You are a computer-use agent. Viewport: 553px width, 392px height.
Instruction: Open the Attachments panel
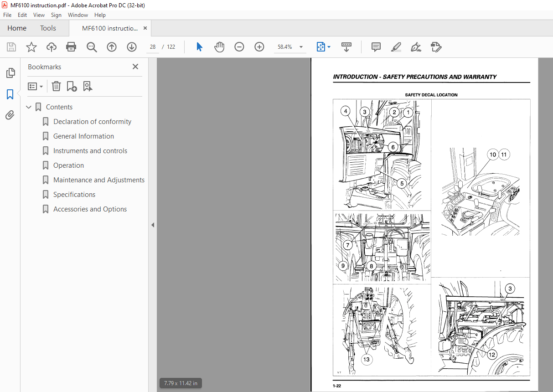(10, 115)
